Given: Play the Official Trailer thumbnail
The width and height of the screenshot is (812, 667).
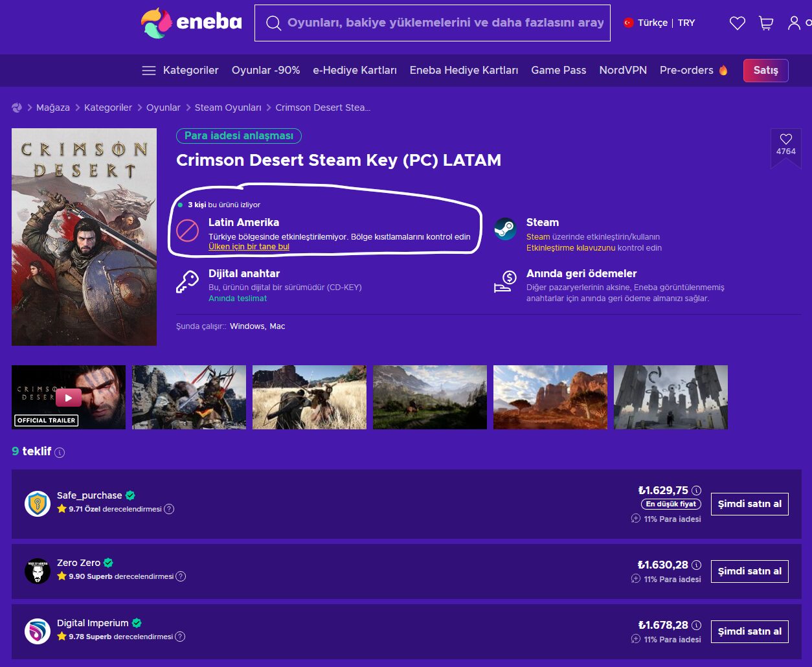Looking at the screenshot, I should [69, 397].
